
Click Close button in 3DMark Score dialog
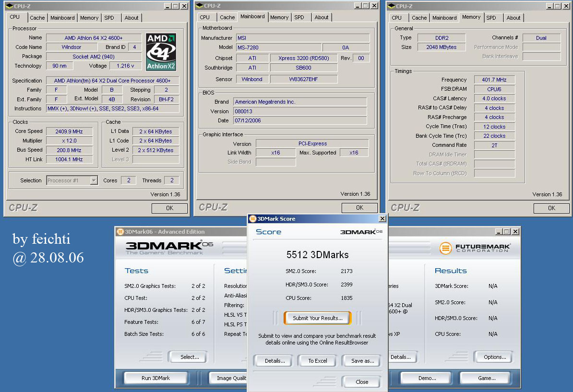tap(362, 382)
